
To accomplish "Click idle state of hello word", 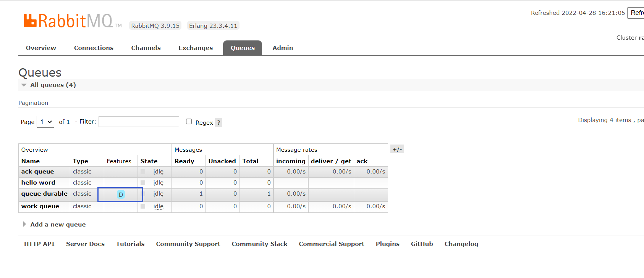I will [158, 183].
